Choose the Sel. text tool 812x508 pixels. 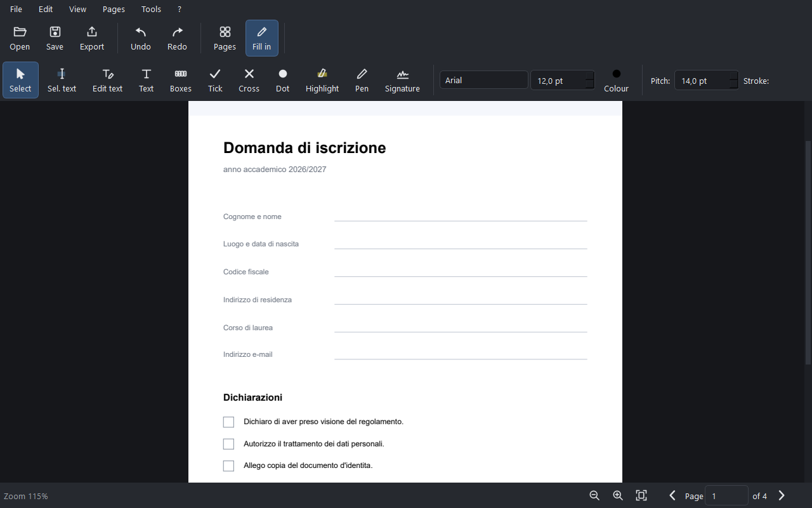(x=62, y=80)
